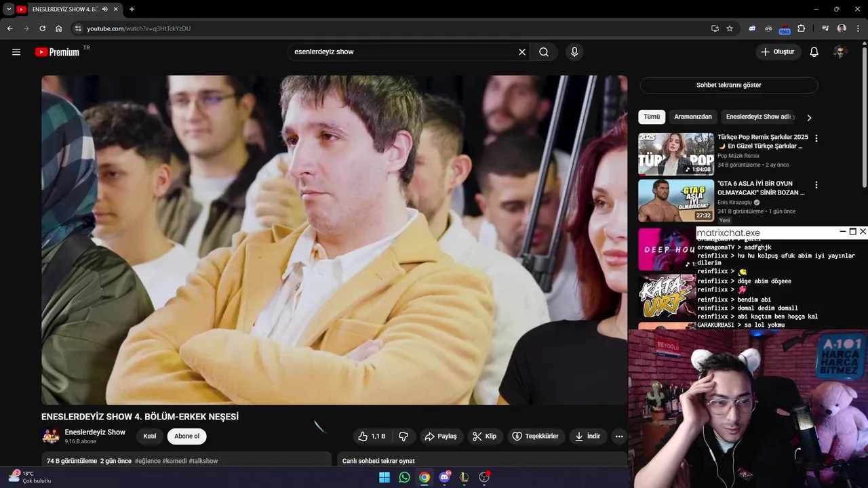This screenshot has width=868, height=488.
Task: Open Chrome three-dot menu
Action: point(859,28)
